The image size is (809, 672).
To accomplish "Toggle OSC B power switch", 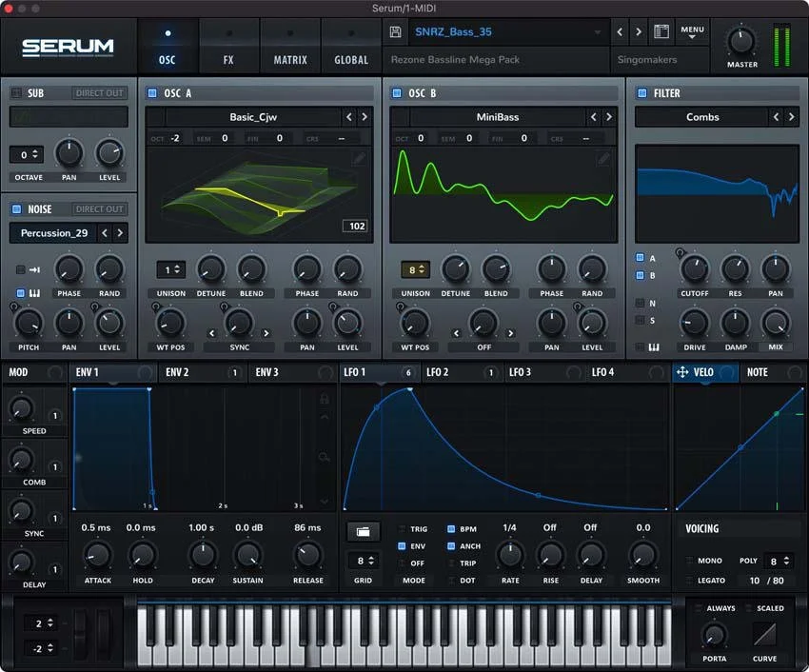I will pyautogui.click(x=397, y=93).
